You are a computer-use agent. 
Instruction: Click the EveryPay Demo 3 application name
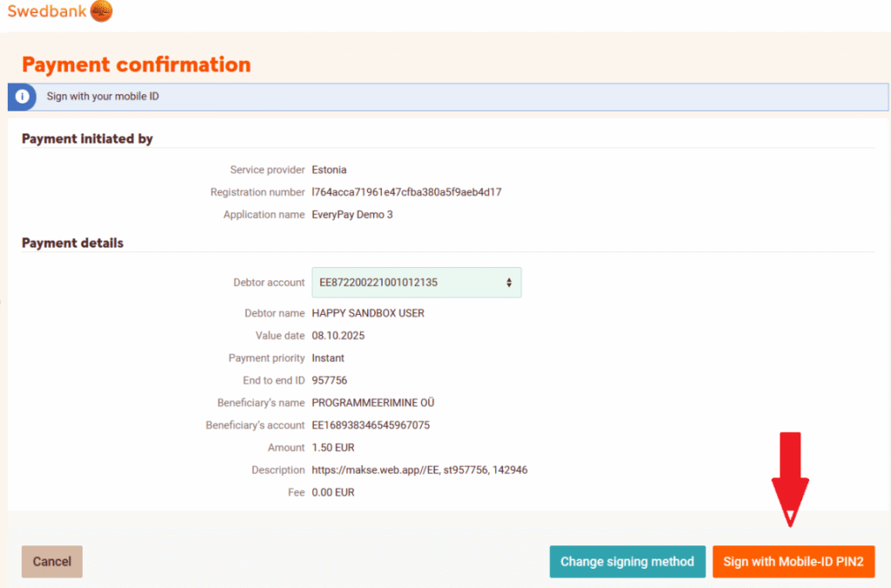tap(352, 215)
